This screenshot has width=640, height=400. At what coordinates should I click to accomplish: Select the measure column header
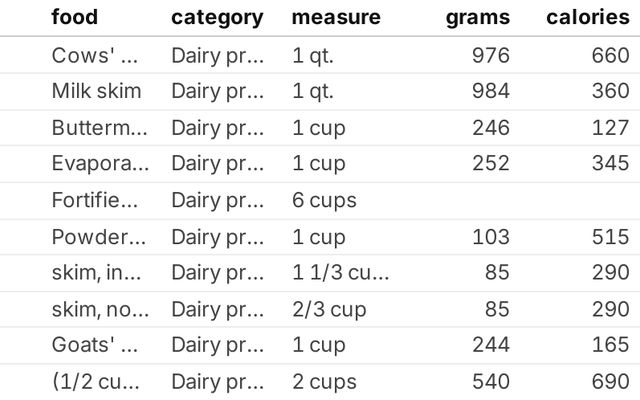pyautogui.click(x=336, y=17)
